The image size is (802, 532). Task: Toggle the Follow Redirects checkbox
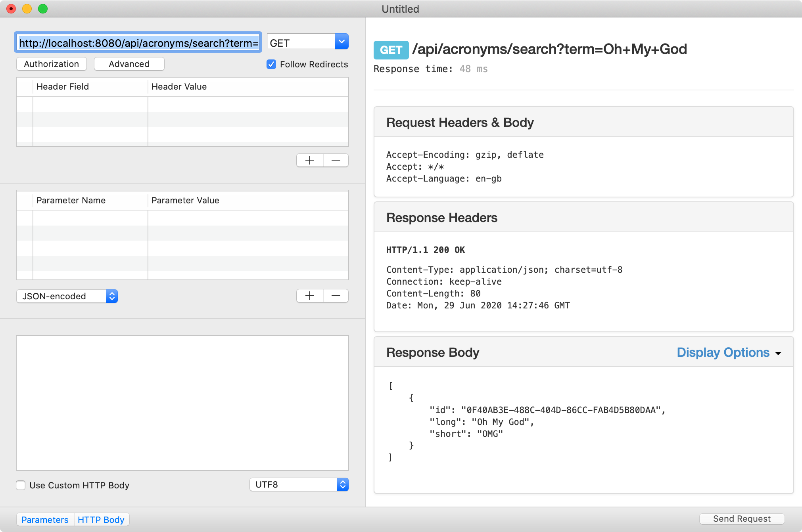(x=271, y=64)
